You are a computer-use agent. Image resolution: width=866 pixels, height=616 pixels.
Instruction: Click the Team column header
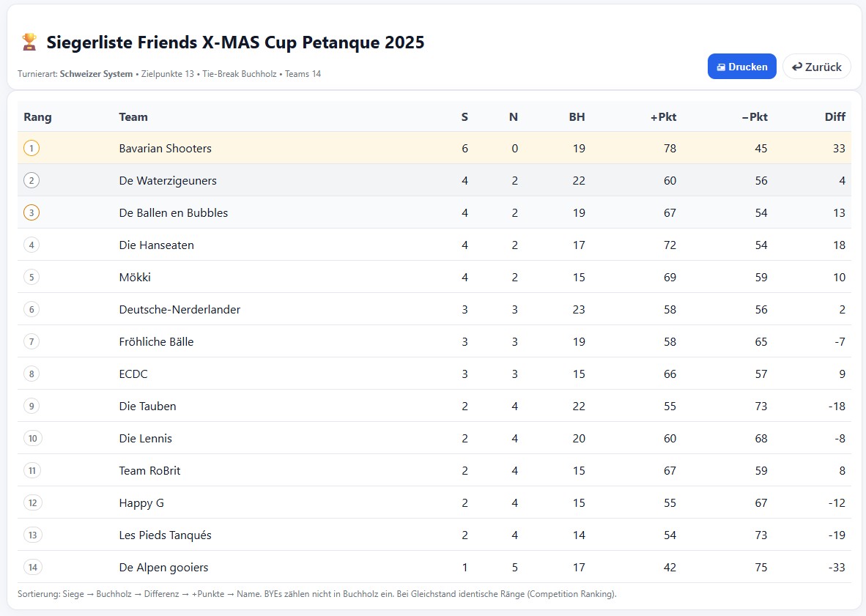133,117
